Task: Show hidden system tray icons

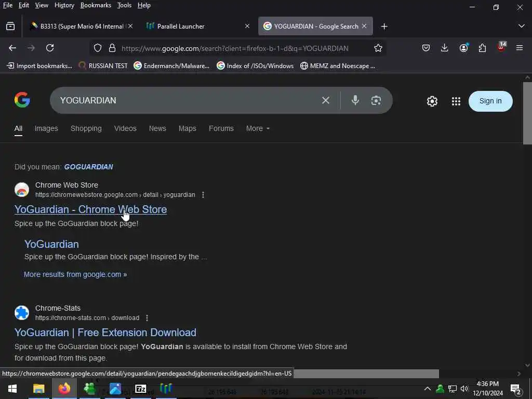Action: pyautogui.click(x=428, y=389)
